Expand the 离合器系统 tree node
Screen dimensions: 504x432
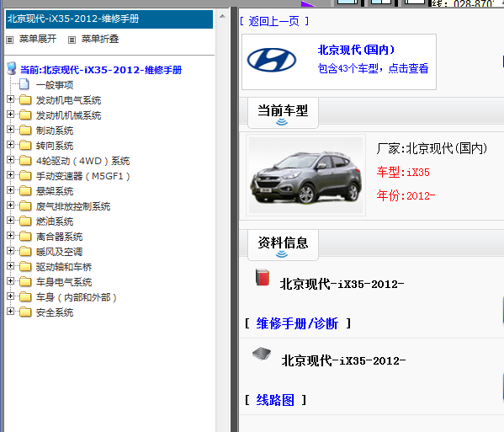pyautogui.click(x=10, y=236)
